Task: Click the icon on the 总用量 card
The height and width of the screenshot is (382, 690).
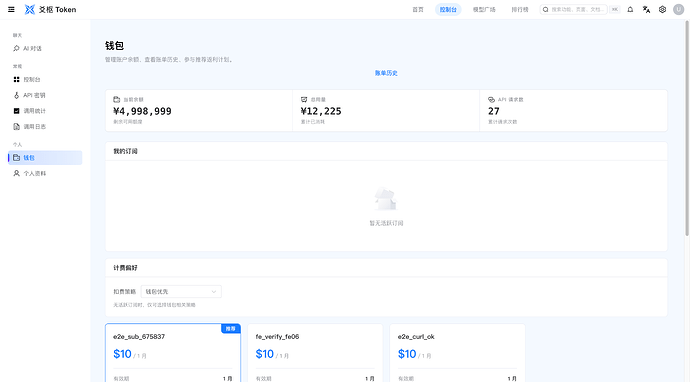Action: pyautogui.click(x=304, y=99)
